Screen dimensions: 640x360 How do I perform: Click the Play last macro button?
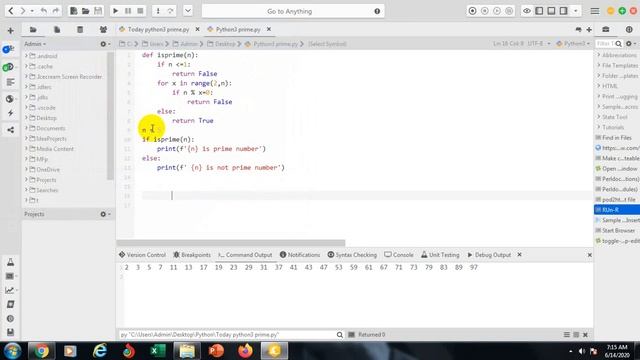click(x=497, y=11)
